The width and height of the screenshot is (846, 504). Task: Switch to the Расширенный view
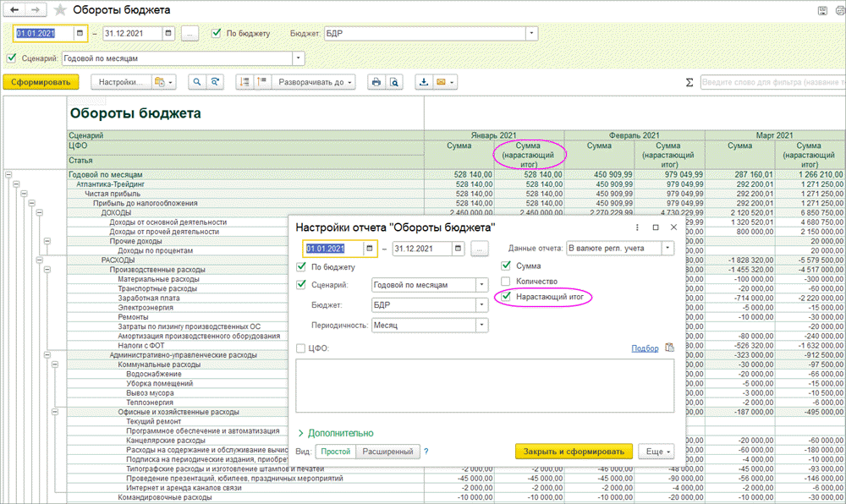tap(387, 452)
